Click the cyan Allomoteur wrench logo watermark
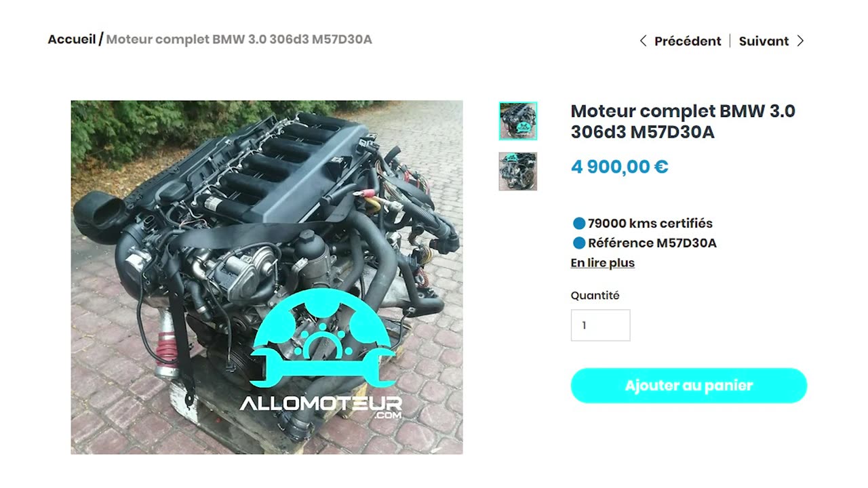868x488 pixels. (322, 335)
